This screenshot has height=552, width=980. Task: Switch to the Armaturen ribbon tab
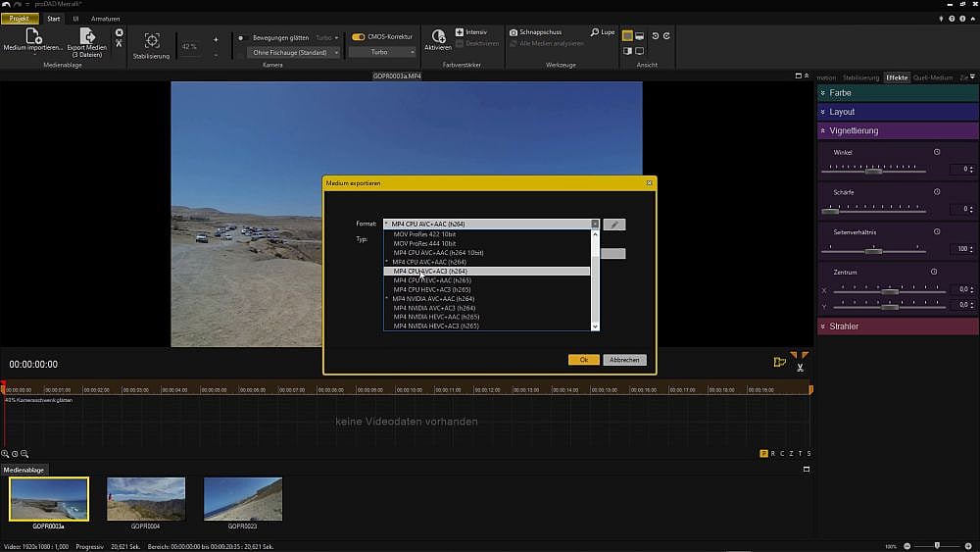point(106,19)
